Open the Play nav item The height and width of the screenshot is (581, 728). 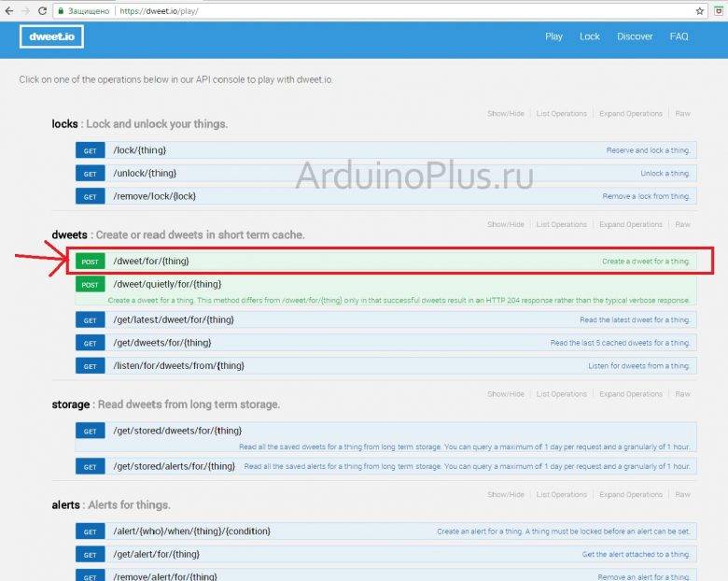(553, 36)
